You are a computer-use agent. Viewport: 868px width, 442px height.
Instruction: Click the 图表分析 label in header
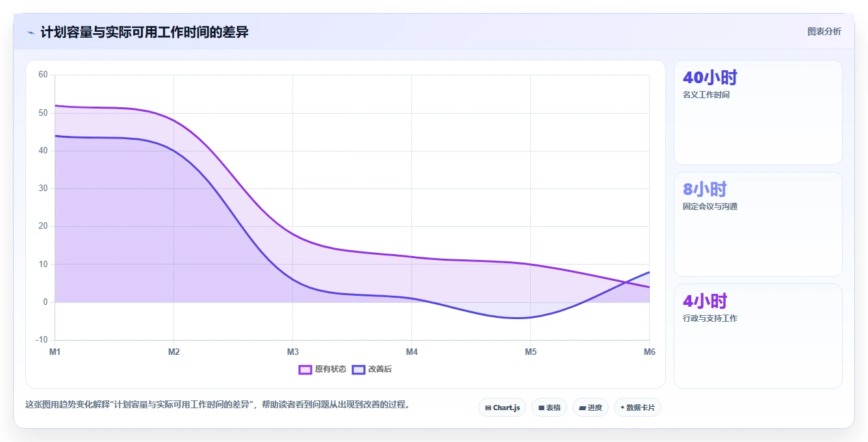click(x=824, y=31)
